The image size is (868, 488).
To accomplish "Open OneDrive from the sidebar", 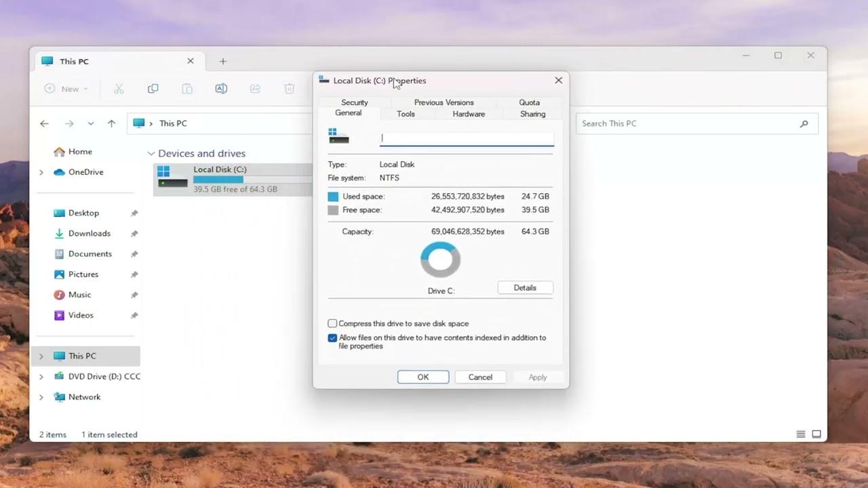I will pos(85,171).
